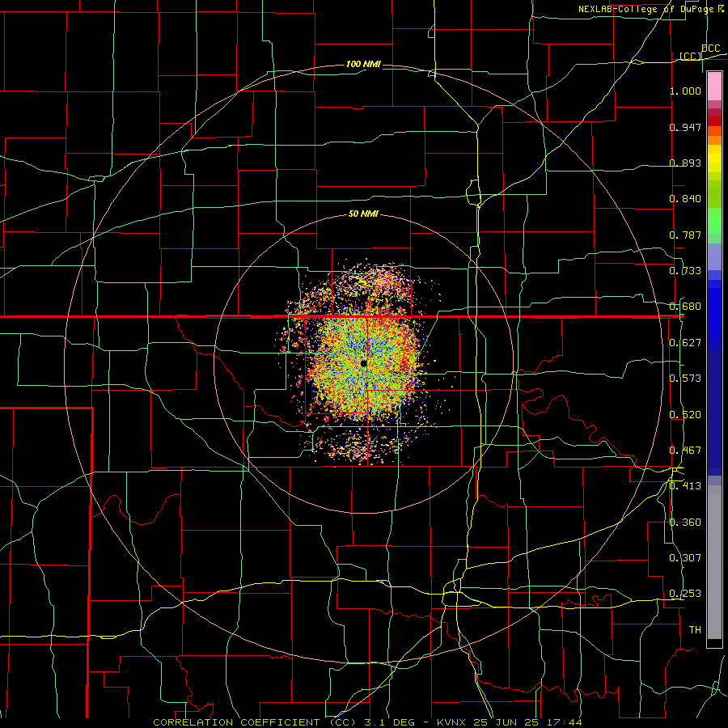
Task: Click the 0.787 scale value
Action: pos(685,235)
